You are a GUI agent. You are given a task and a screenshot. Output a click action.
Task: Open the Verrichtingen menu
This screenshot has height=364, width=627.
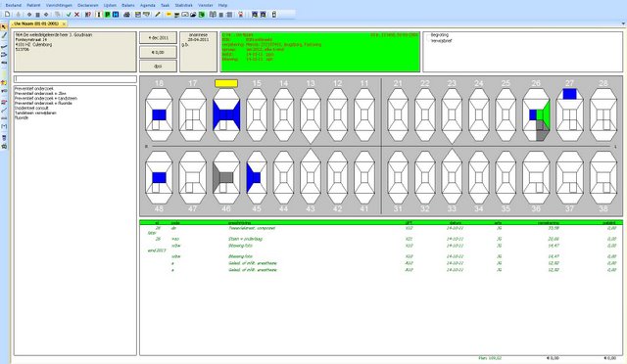click(59, 5)
